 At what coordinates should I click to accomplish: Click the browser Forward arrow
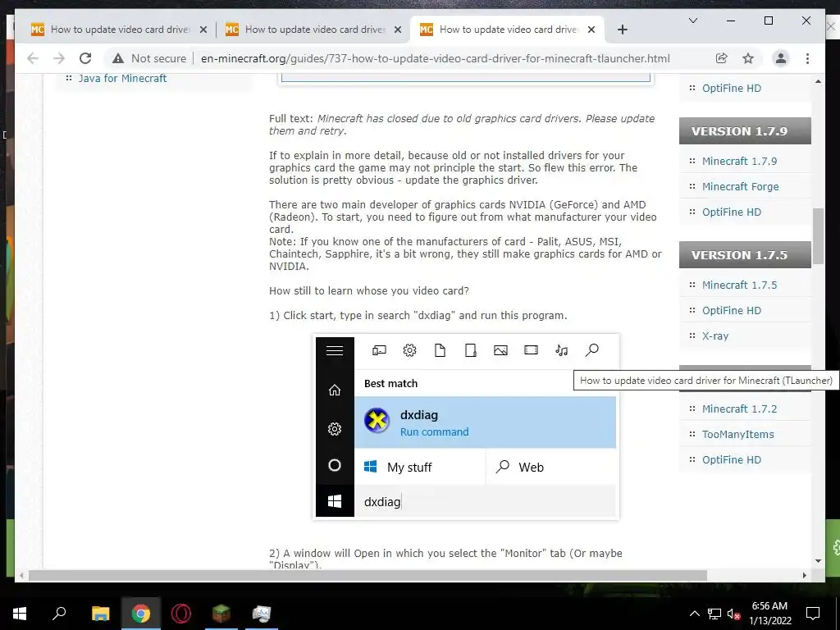59,58
